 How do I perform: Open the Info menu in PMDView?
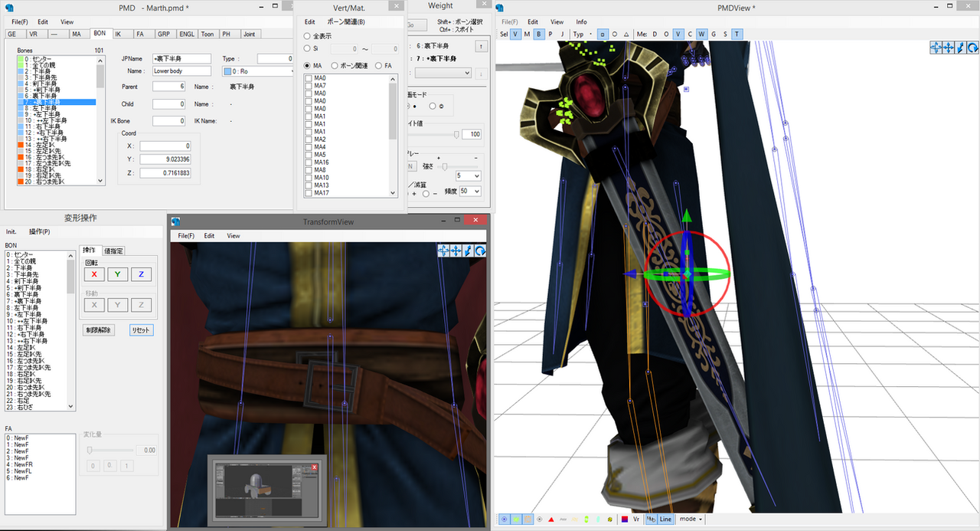tap(582, 21)
